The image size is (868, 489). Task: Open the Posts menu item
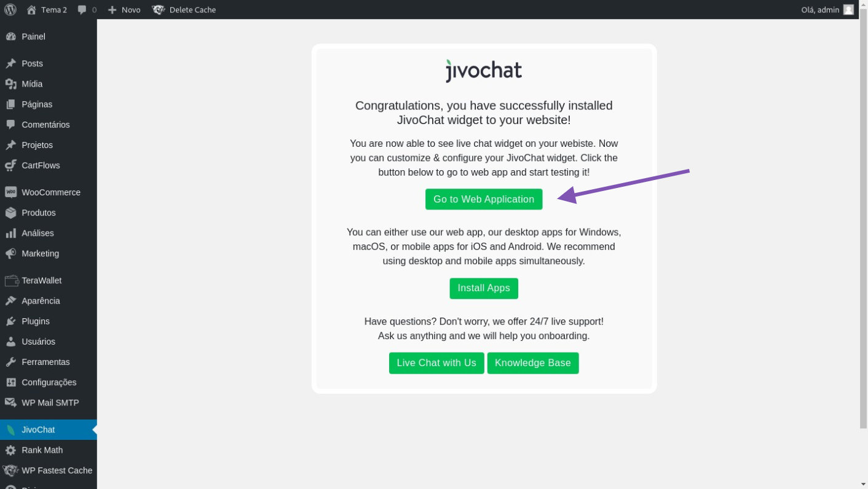(x=49, y=64)
